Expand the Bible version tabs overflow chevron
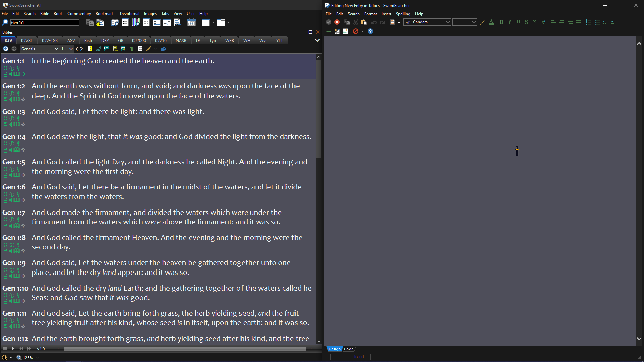The width and height of the screenshot is (644, 362). pos(317,40)
